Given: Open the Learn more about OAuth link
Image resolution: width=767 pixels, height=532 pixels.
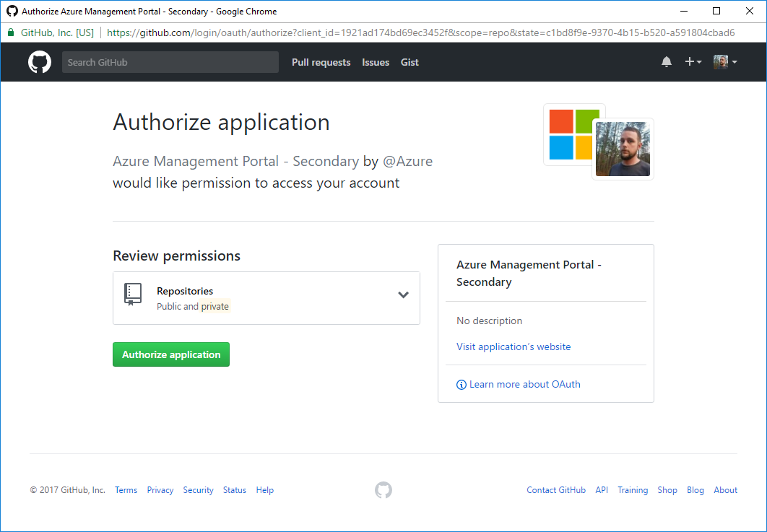Looking at the screenshot, I should point(524,385).
